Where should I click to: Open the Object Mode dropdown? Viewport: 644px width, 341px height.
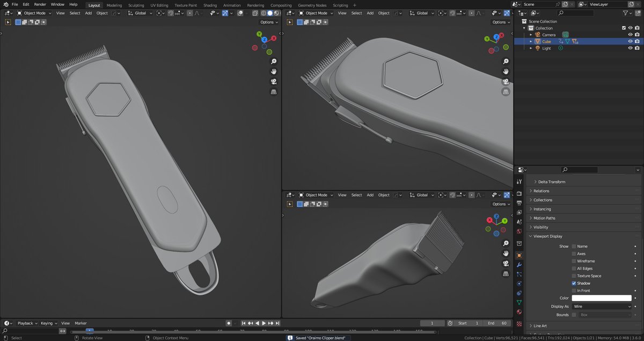point(33,13)
